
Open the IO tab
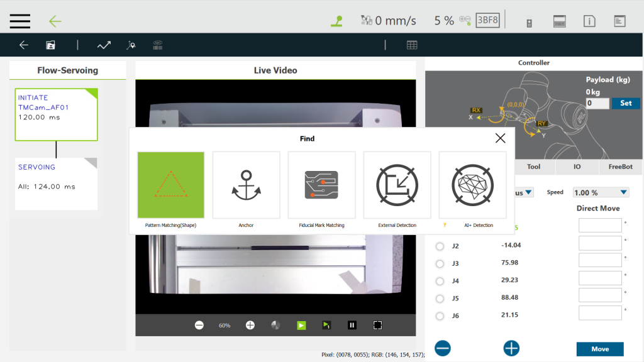coord(577,167)
